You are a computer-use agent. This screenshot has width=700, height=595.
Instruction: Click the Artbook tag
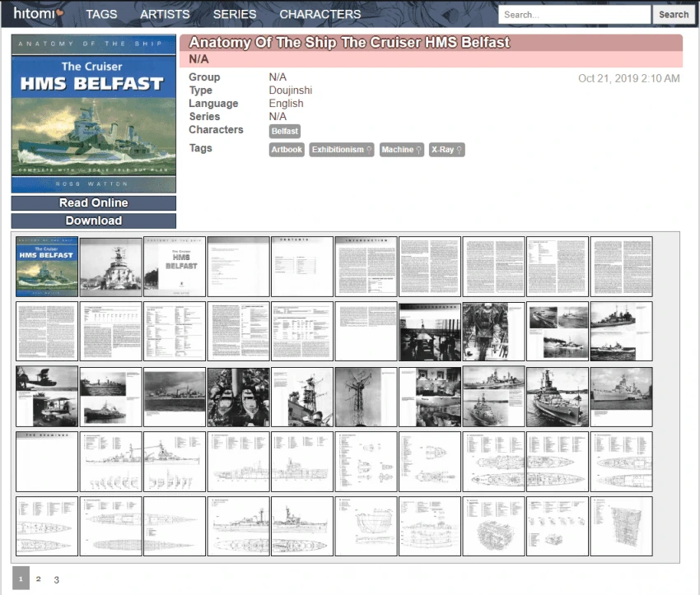pyautogui.click(x=287, y=150)
